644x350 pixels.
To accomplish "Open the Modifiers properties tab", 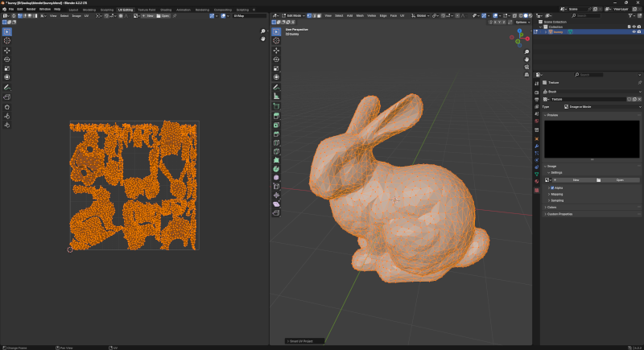I will (x=536, y=146).
